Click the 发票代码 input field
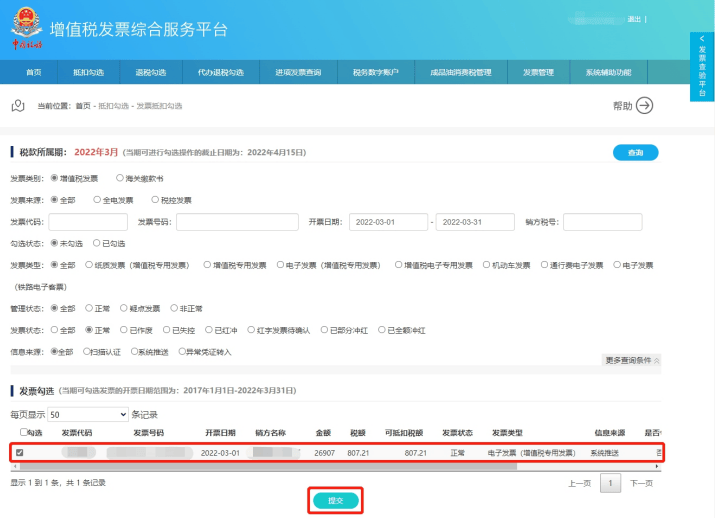Screen dimensions: 715x522 click(x=88, y=222)
